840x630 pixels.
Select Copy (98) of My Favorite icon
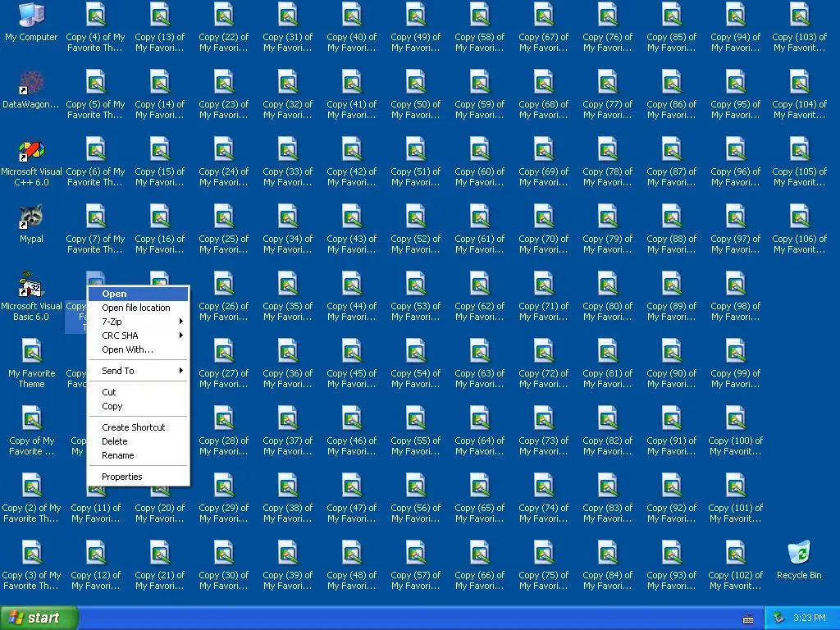point(735,285)
